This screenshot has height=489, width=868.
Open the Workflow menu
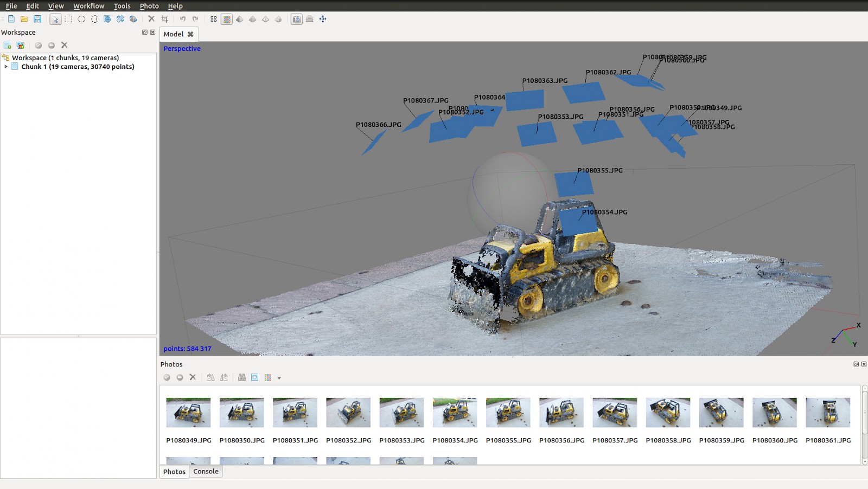(88, 6)
